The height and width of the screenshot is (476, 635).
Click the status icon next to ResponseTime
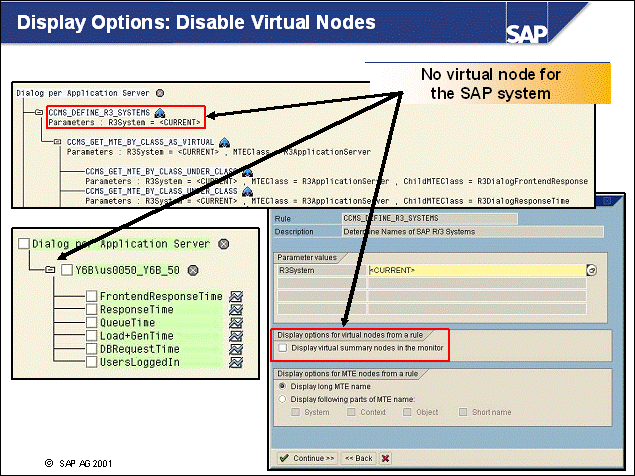tap(236, 309)
